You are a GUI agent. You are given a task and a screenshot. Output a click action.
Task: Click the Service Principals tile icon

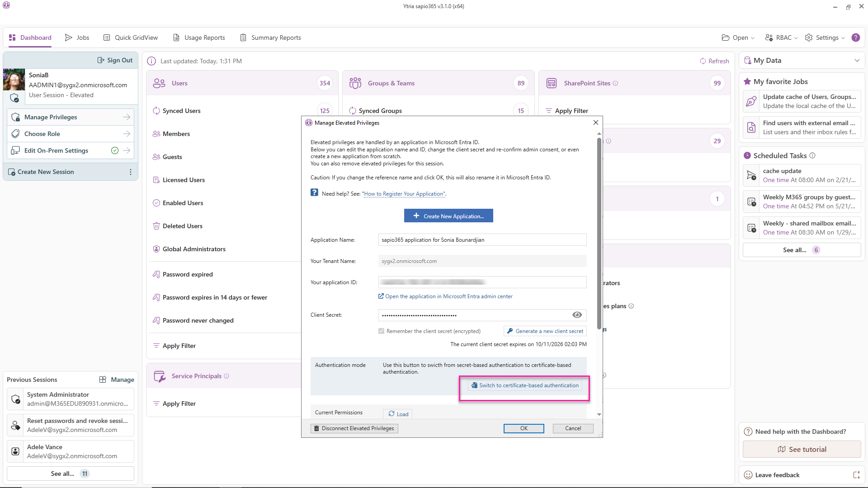[x=160, y=376]
